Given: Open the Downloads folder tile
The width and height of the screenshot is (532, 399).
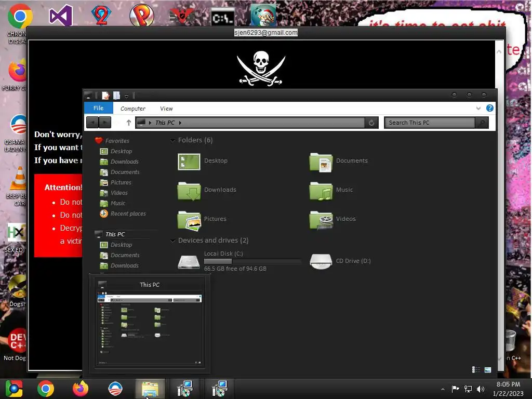Looking at the screenshot, I should [207, 190].
